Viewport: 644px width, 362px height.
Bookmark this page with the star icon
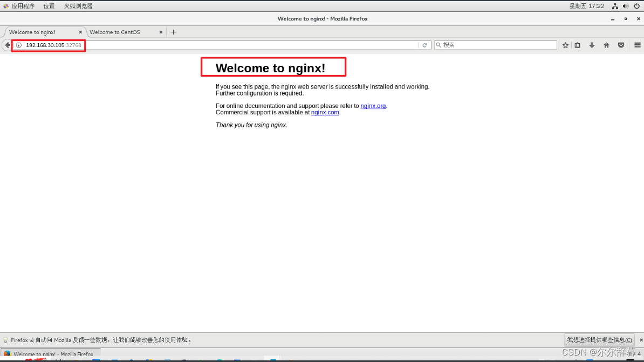[566, 45]
